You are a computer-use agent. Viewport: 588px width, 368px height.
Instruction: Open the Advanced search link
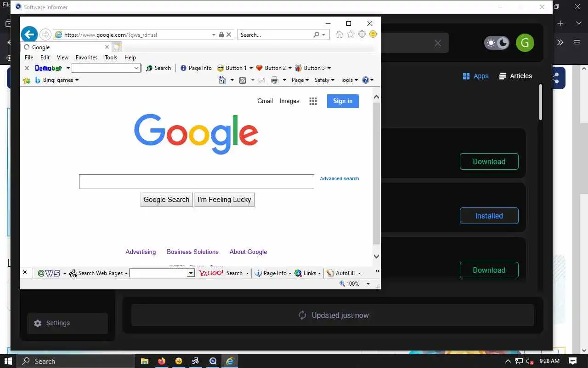339,178
